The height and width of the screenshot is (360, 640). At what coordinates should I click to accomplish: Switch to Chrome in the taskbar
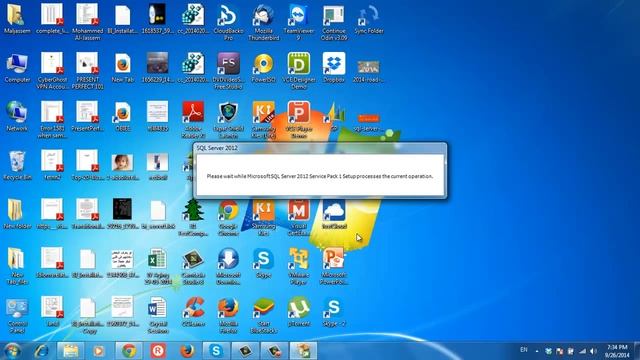click(x=129, y=351)
